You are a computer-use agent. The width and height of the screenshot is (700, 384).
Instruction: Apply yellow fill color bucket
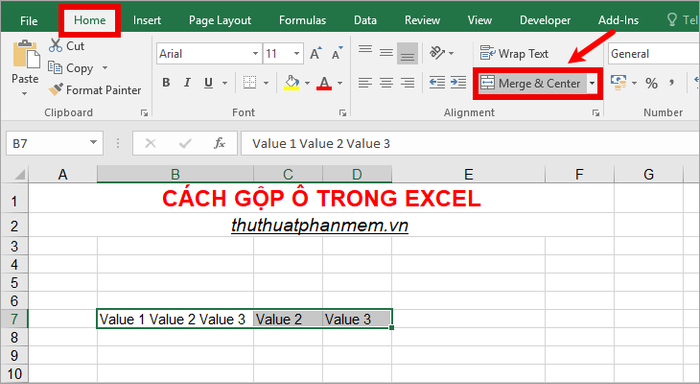point(292,83)
